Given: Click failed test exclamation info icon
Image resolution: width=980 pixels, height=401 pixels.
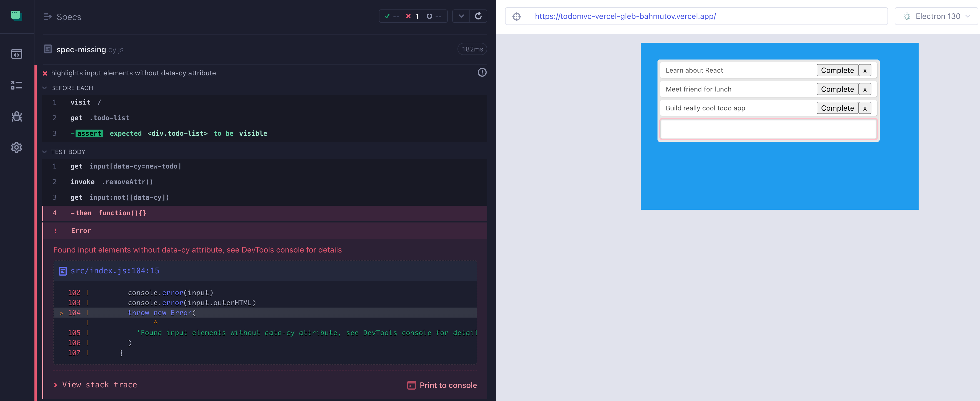Looking at the screenshot, I should [x=482, y=72].
